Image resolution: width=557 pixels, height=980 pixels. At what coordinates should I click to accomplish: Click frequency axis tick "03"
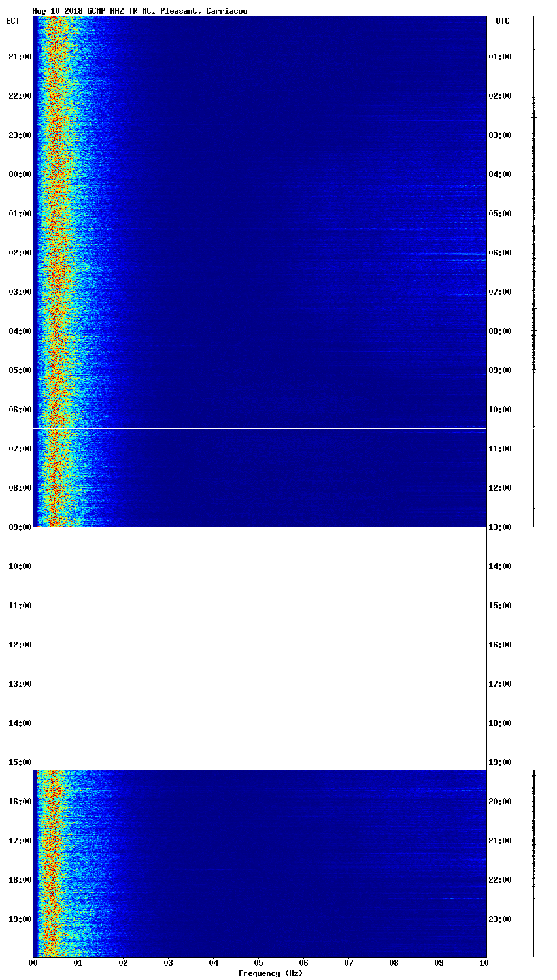168,963
